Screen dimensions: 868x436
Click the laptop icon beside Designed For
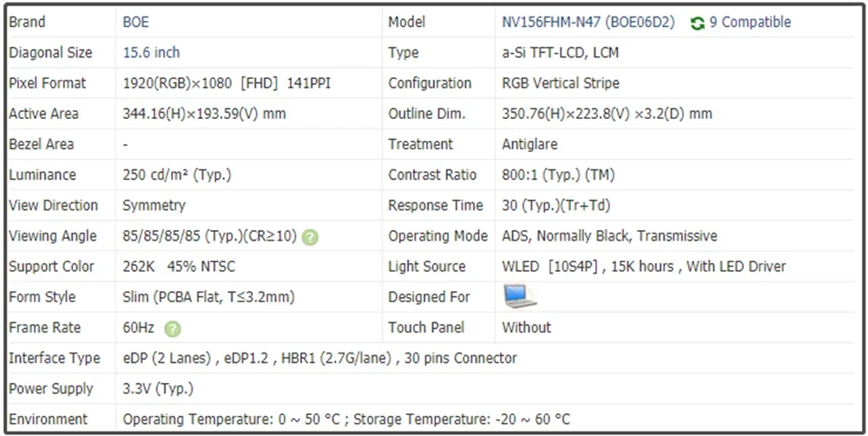[520, 297]
